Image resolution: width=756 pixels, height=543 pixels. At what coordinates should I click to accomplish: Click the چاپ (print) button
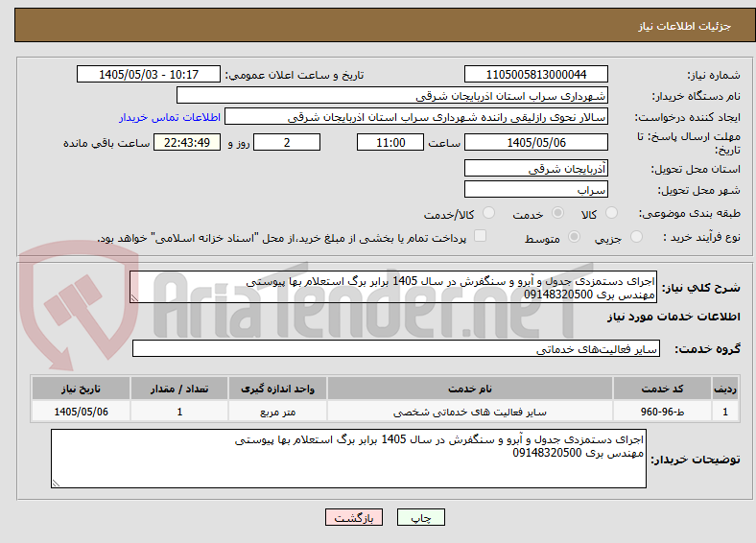[420, 517]
